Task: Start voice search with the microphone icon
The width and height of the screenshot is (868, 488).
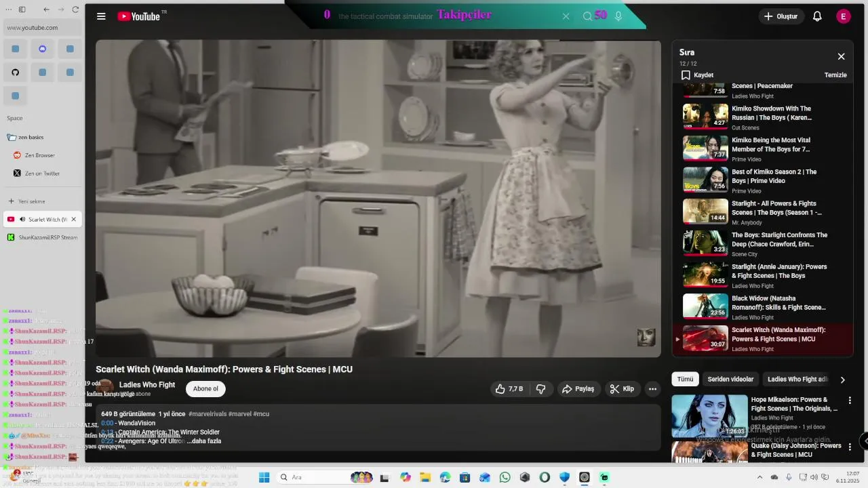Action: click(618, 16)
